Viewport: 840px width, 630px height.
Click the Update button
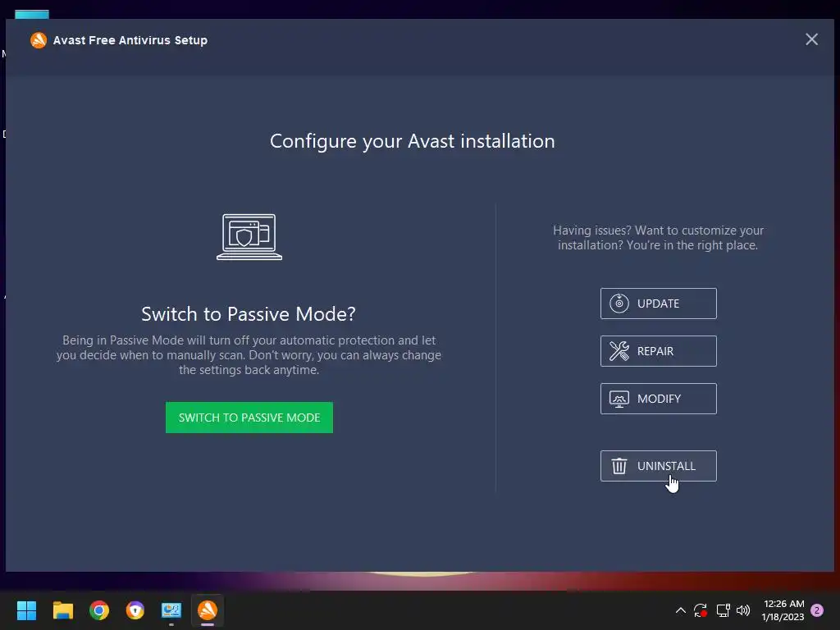tap(659, 304)
